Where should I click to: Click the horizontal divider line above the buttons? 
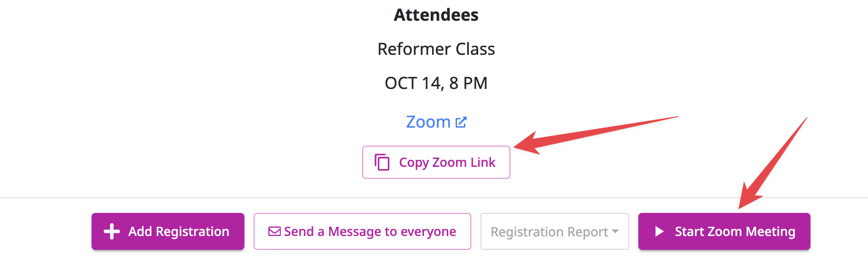[x=434, y=198]
